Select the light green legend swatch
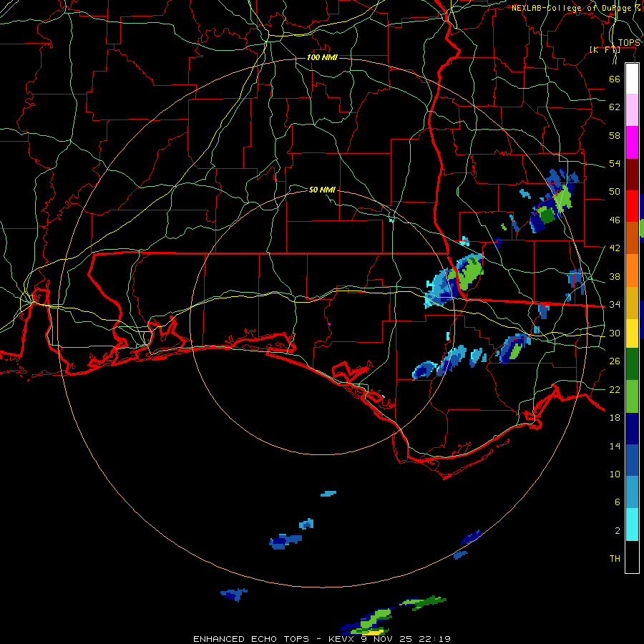The width and height of the screenshot is (644, 644). pyautogui.click(x=632, y=396)
